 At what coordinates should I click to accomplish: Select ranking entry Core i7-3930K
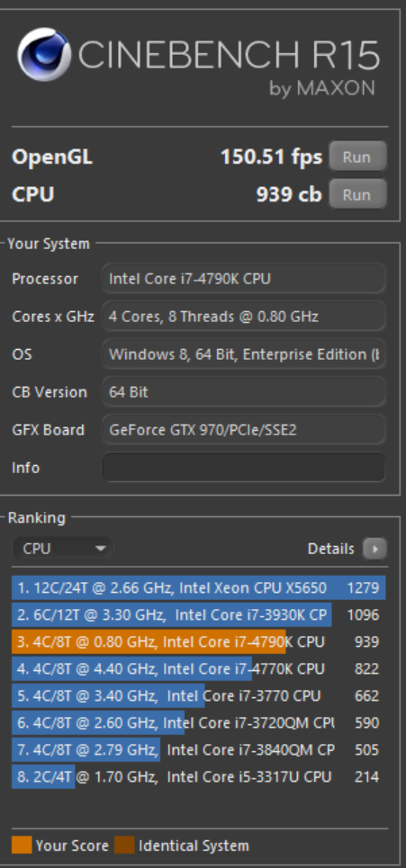(x=199, y=614)
